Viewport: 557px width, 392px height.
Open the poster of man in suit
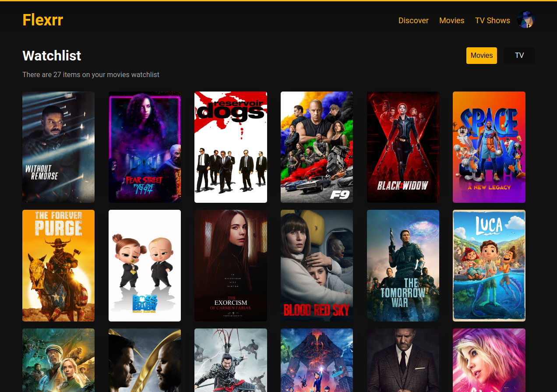click(403, 360)
